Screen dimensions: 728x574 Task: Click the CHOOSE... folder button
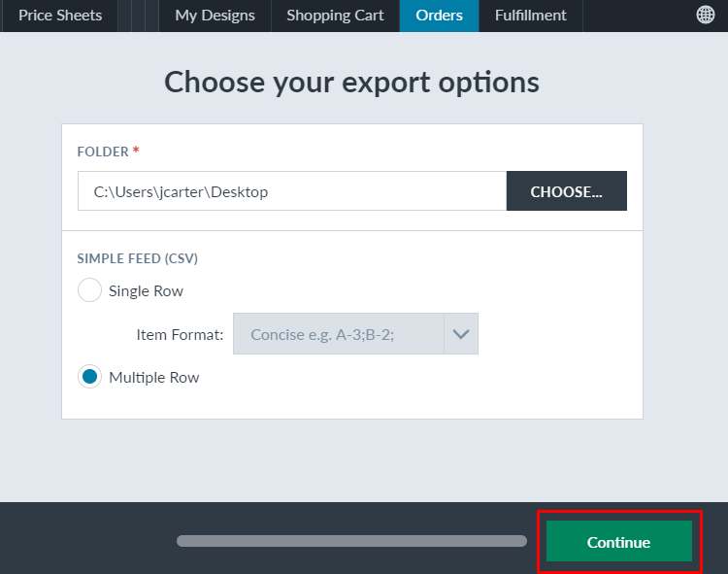coord(567,191)
